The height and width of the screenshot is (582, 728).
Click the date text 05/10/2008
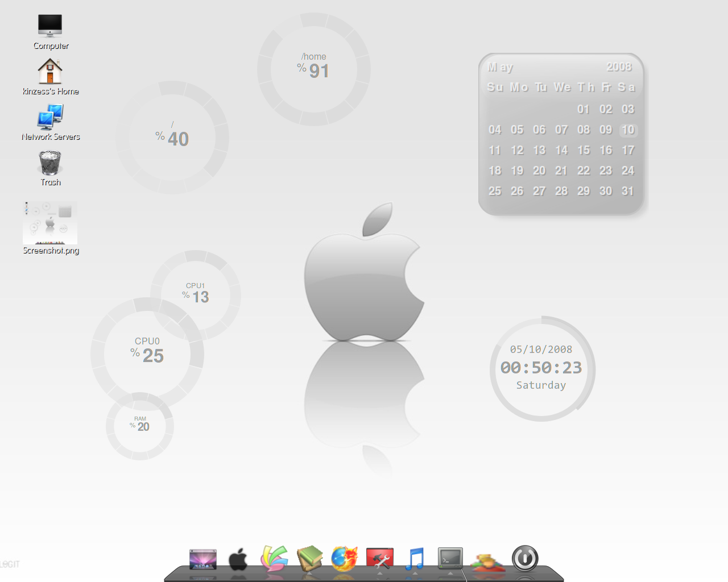pyautogui.click(x=541, y=350)
